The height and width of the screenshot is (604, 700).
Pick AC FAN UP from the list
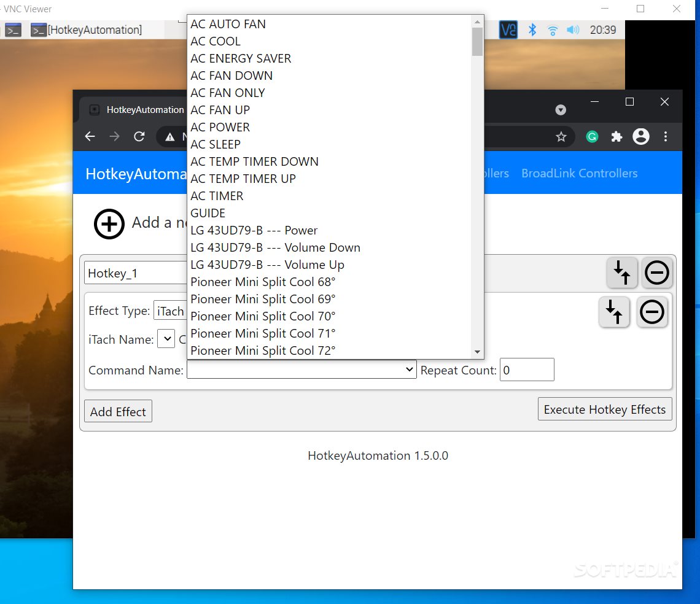pyautogui.click(x=329, y=110)
